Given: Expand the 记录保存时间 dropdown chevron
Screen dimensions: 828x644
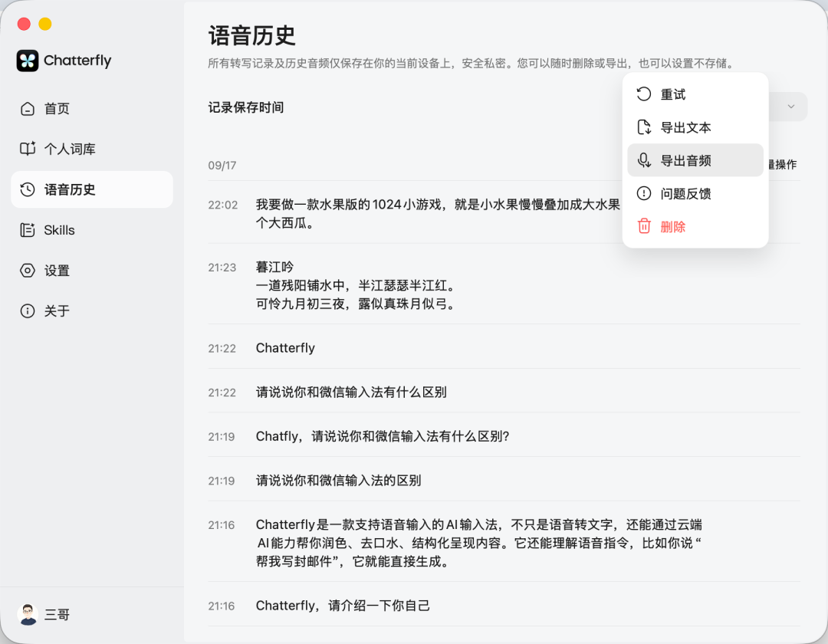Looking at the screenshot, I should coord(791,107).
